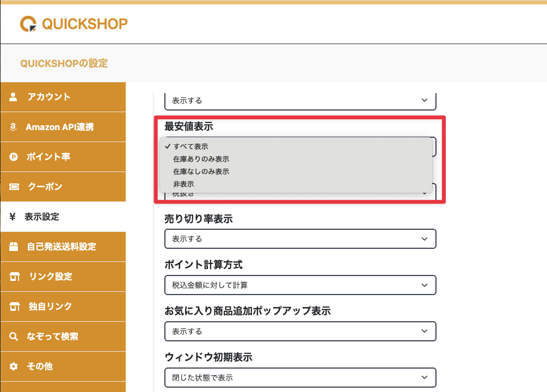Screen dimensions: 547x392
Task: Click the Amazon logo icon in sidebar
Action: tap(13, 127)
